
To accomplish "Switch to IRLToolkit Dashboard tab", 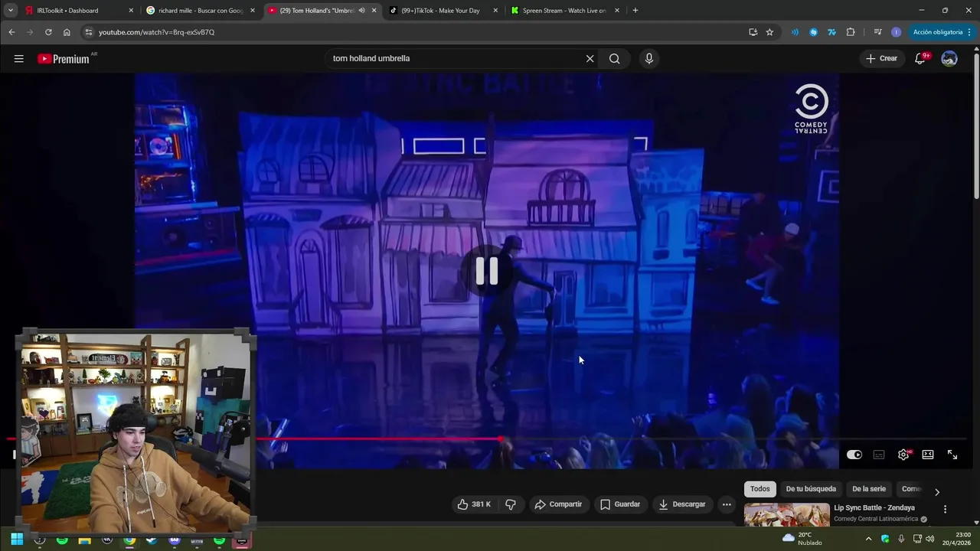I will (x=79, y=11).
